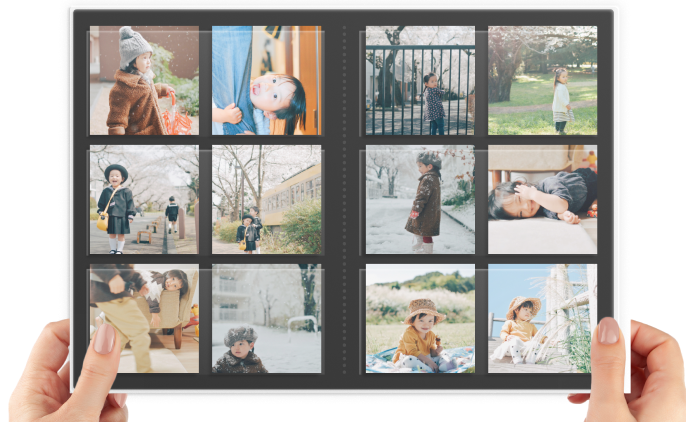Open photo of child sleeping on floor

pos(542,199)
